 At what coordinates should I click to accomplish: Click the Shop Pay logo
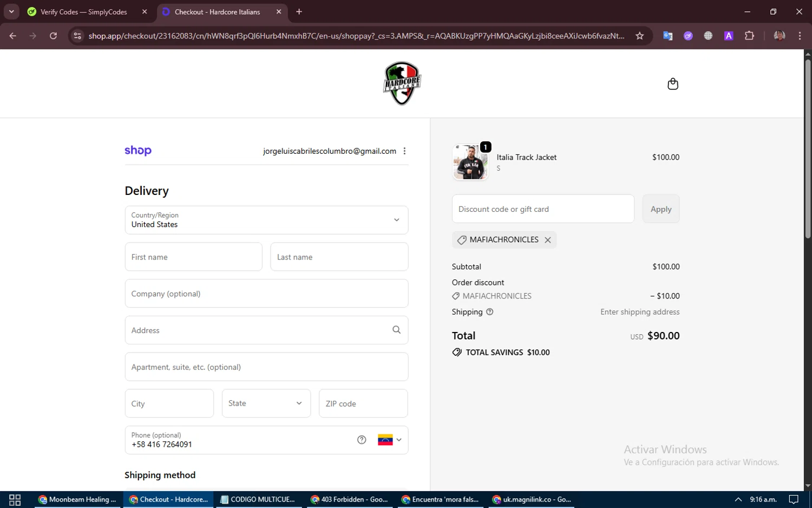tap(138, 151)
